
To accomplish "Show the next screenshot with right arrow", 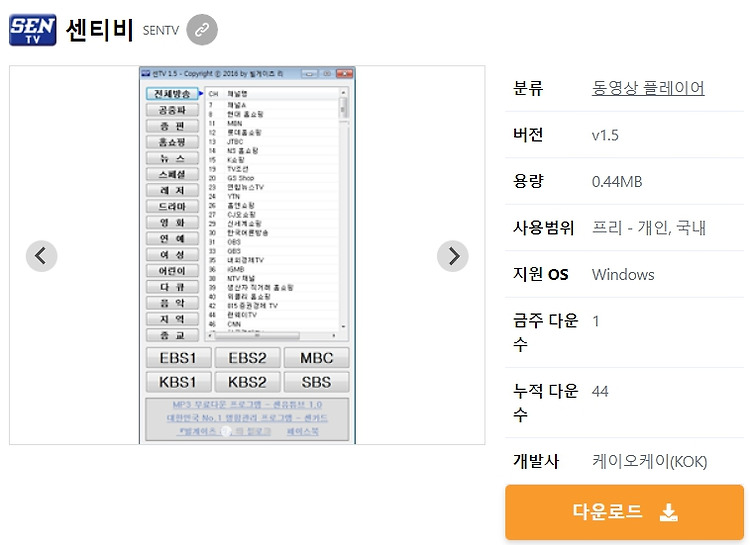I will pos(452,256).
